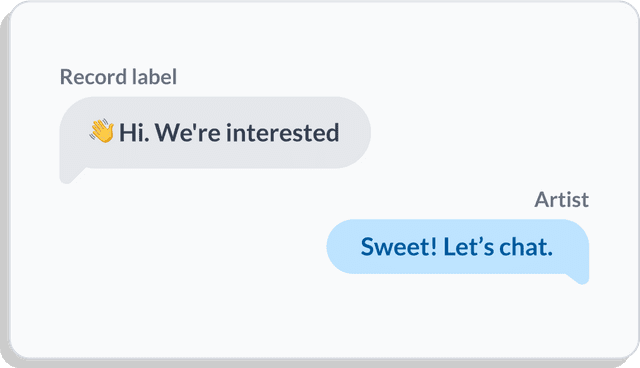Click the tail of the blue bubble
This screenshot has height=368, width=640.
coord(579,277)
